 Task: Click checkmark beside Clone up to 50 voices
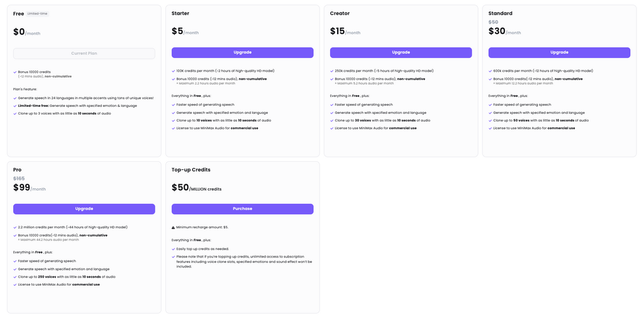pyautogui.click(x=491, y=121)
